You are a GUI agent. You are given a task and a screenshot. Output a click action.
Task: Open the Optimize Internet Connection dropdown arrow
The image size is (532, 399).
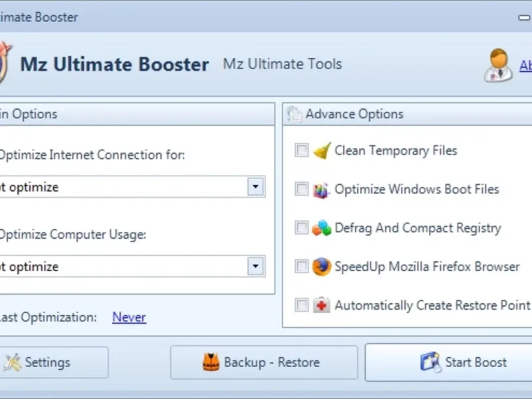tap(255, 186)
